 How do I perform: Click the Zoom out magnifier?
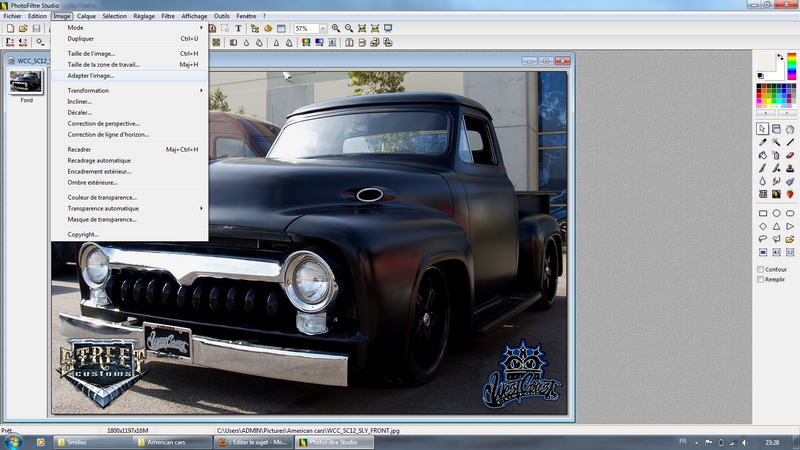coord(349,29)
